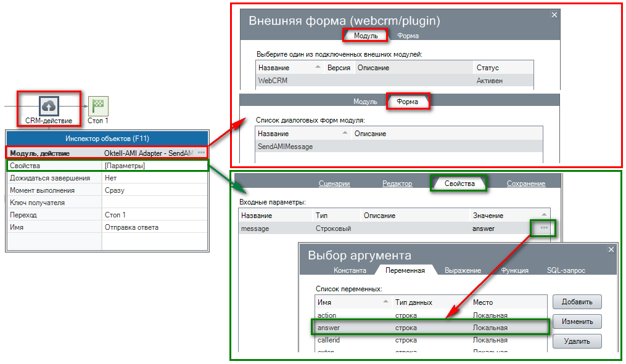The image size is (626, 364).
Task: Click ellipsis button beside the answer value
Action: (x=544, y=228)
